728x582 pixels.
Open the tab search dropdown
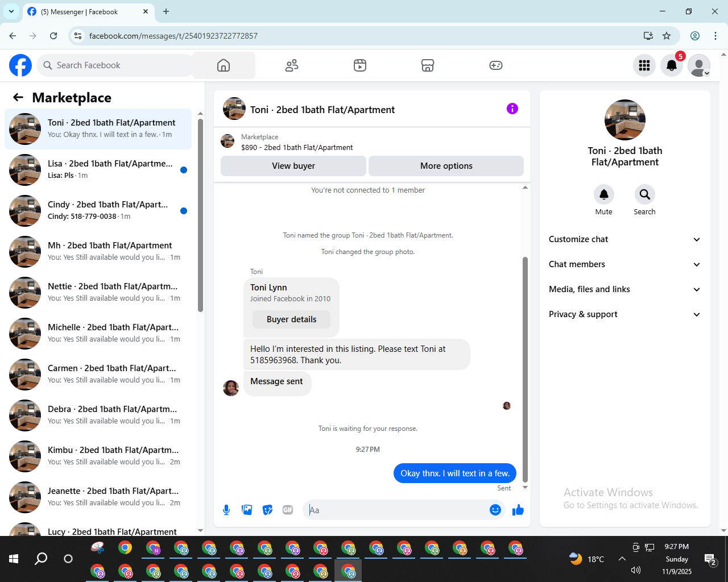pos(11,11)
